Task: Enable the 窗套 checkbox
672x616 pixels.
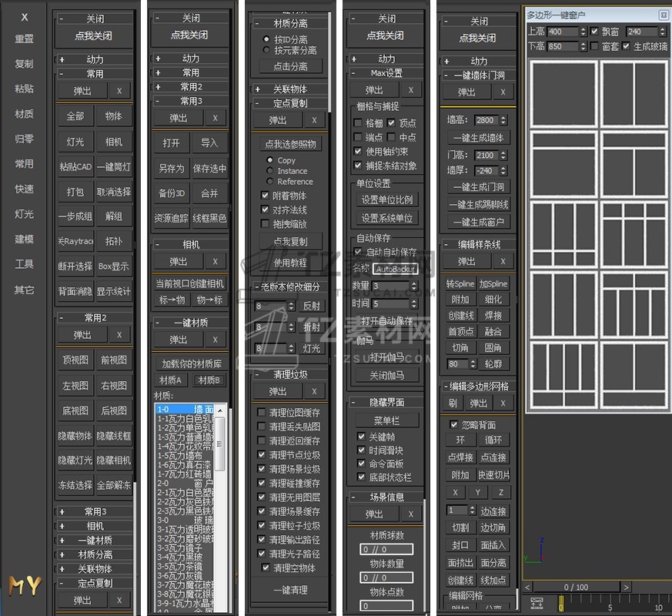Action: click(x=594, y=46)
